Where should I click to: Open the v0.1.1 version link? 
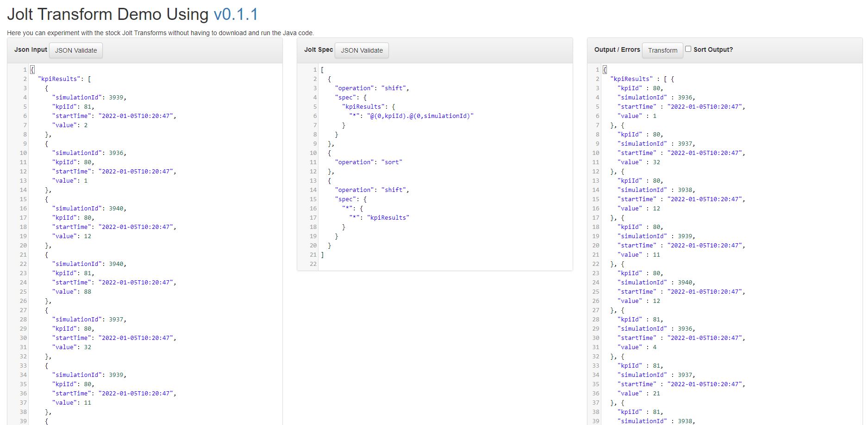point(236,14)
